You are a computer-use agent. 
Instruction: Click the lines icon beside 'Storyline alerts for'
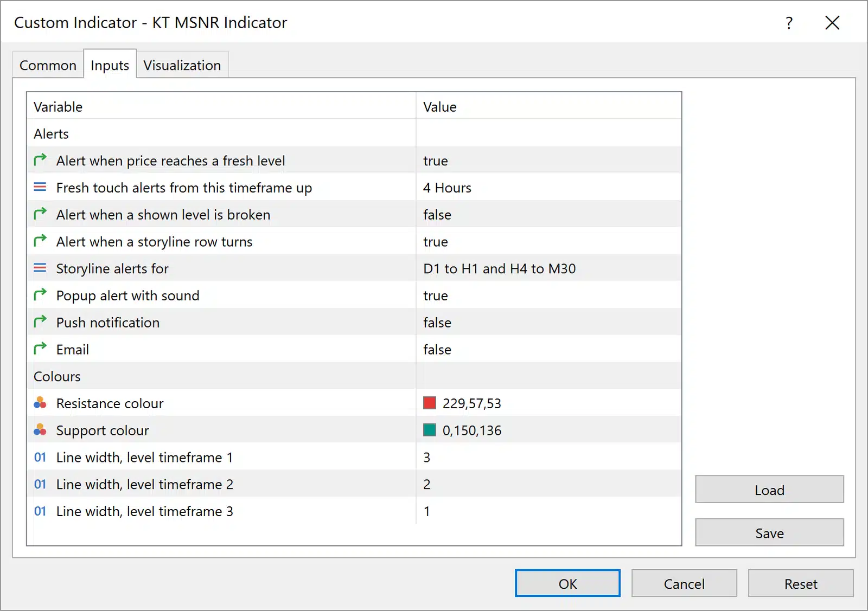pos(40,268)
